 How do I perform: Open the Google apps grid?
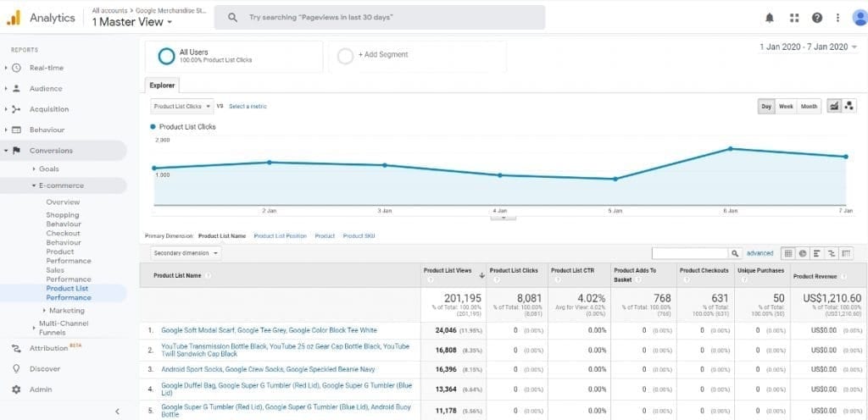(794, 18)
